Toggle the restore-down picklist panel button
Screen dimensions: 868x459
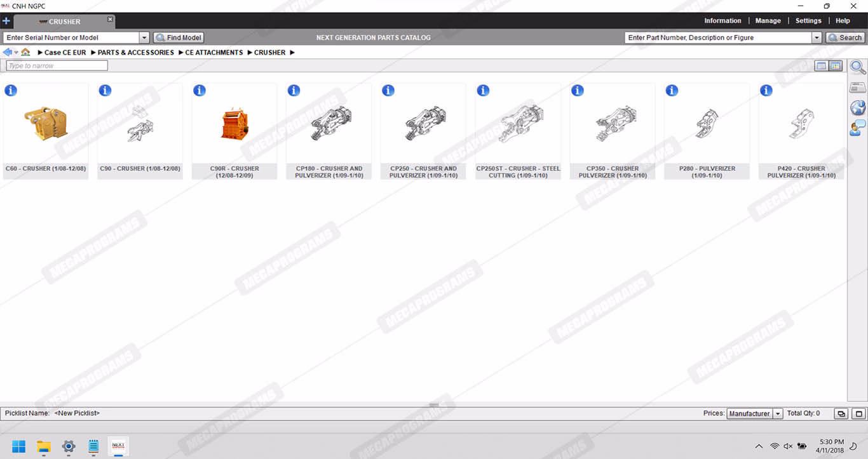(x=841, y=414)
